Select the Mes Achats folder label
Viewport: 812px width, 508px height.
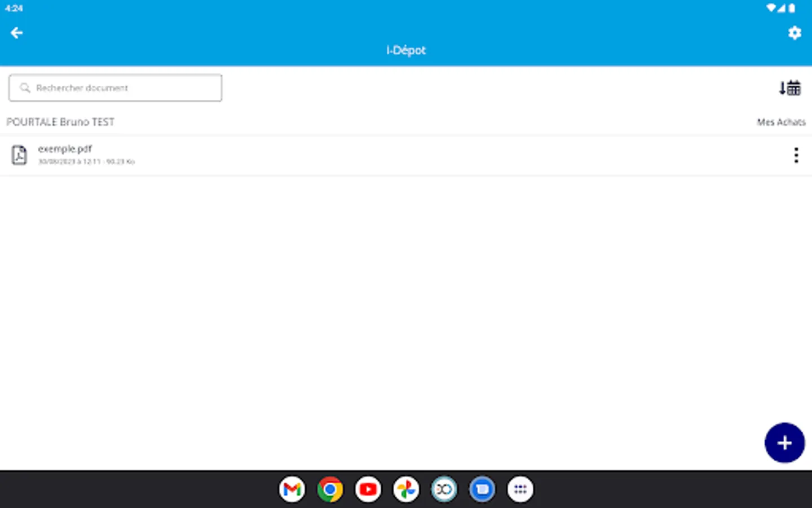(781, 122)
